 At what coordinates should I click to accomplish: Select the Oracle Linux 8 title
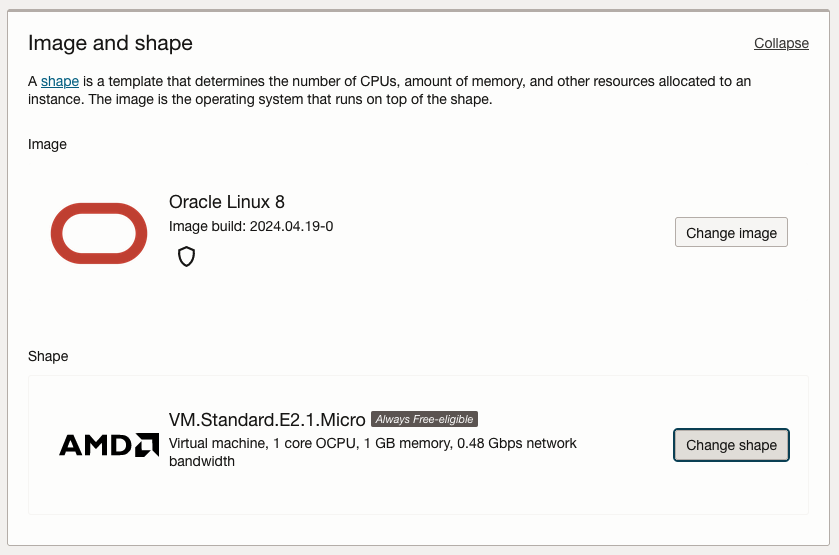[x=227, y=202]
